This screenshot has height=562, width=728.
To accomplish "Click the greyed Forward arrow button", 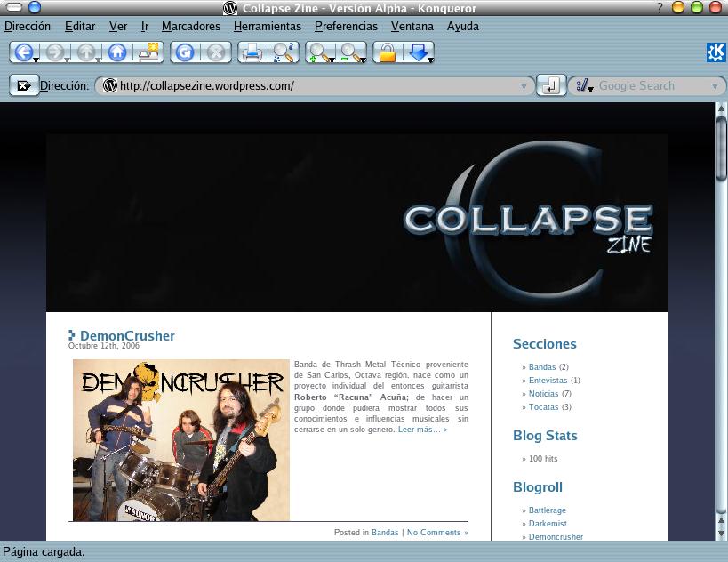I will click(55, 52).
